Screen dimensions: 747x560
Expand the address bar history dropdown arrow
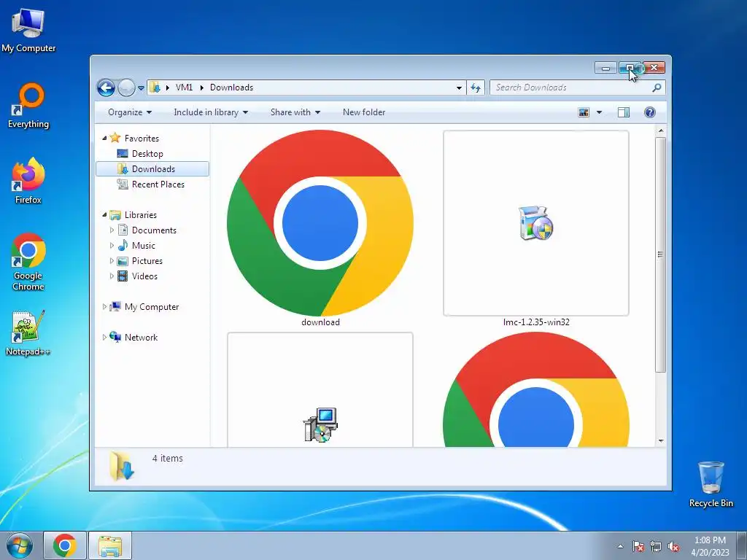click(459, 87)
